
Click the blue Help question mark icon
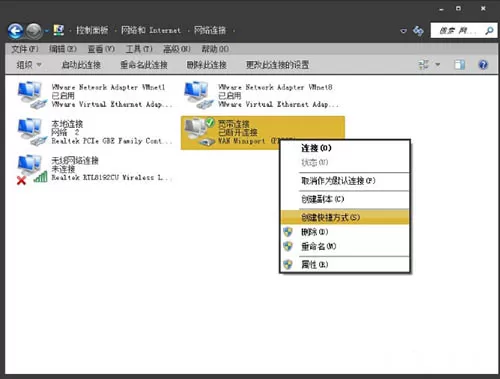click(483, 64)
